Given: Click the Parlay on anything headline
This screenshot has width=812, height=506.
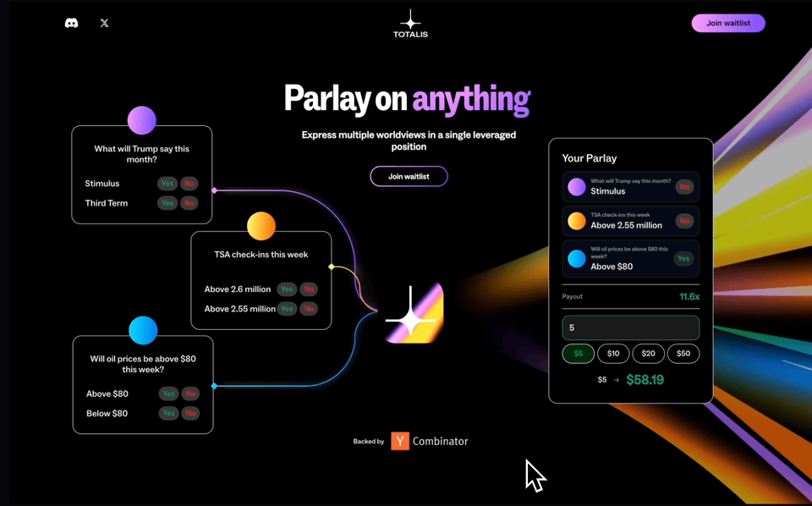Looking at the screenshot, I should tap(408, 98).
